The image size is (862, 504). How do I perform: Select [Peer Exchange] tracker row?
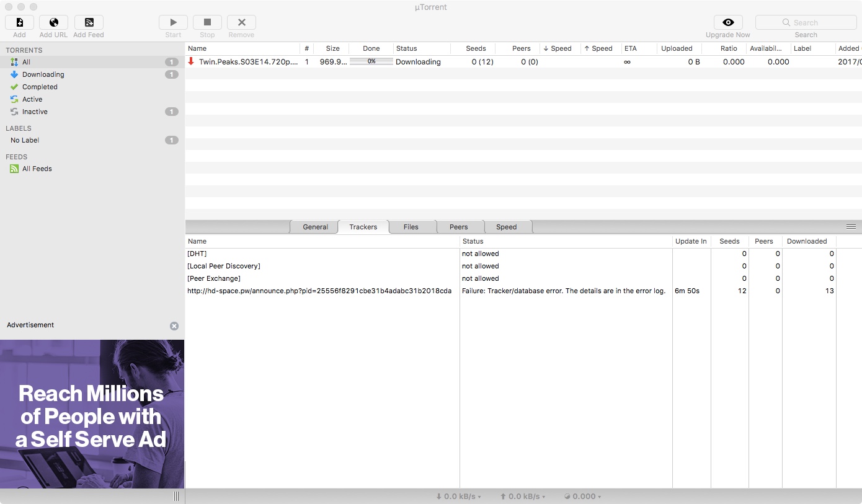tap(523, 278)
